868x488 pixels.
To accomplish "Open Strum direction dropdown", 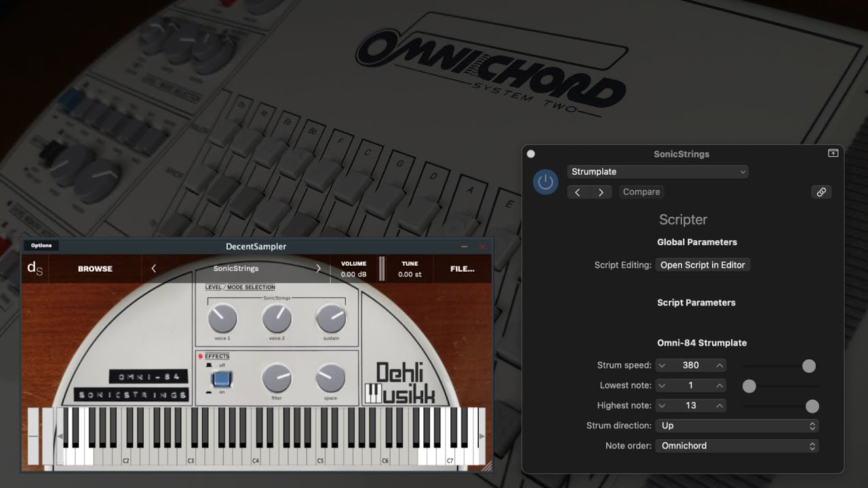I will pyautogui.click(x=737, y=426).
